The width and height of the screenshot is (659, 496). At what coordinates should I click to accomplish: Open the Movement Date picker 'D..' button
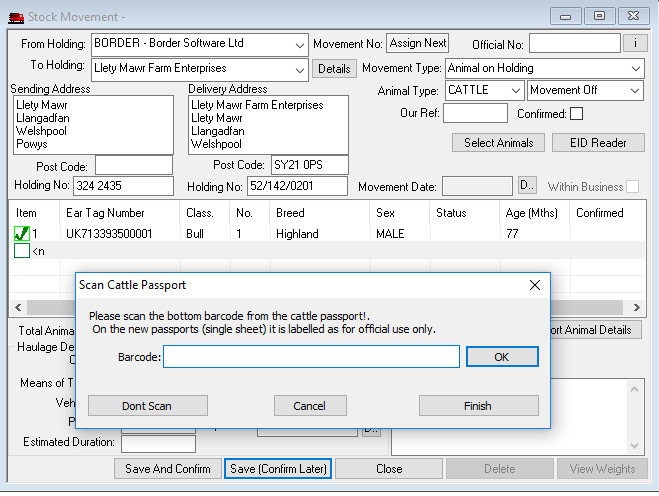pos(527,186)
